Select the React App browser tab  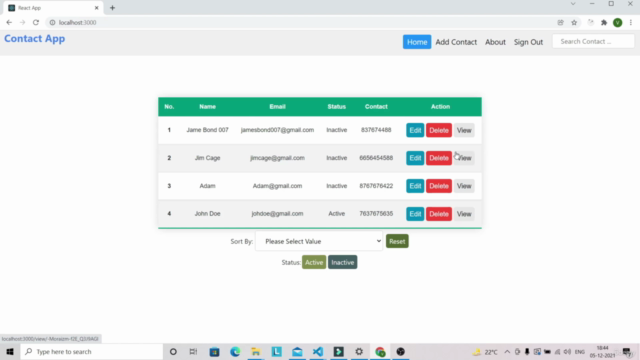click(x=53, y=8)
